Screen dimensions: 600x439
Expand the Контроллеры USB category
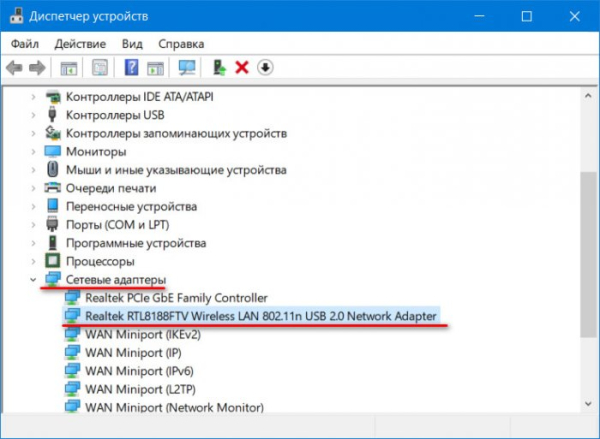(x=33, y=115)
